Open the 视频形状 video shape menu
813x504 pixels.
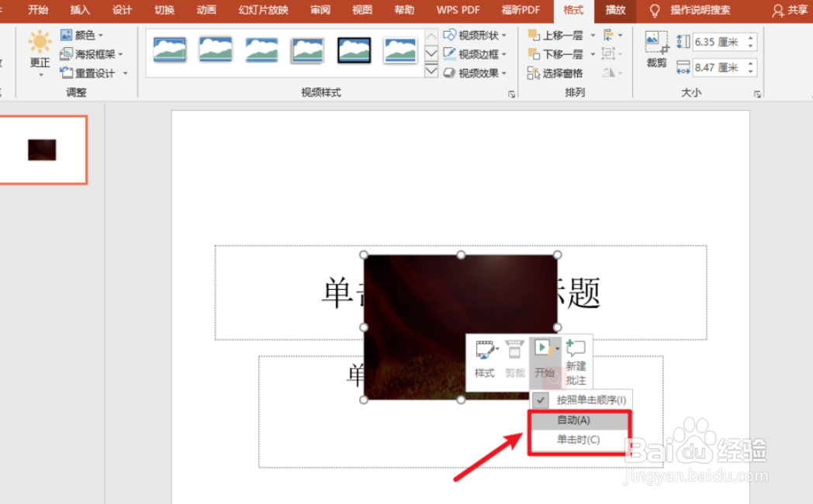coord(475,35)
